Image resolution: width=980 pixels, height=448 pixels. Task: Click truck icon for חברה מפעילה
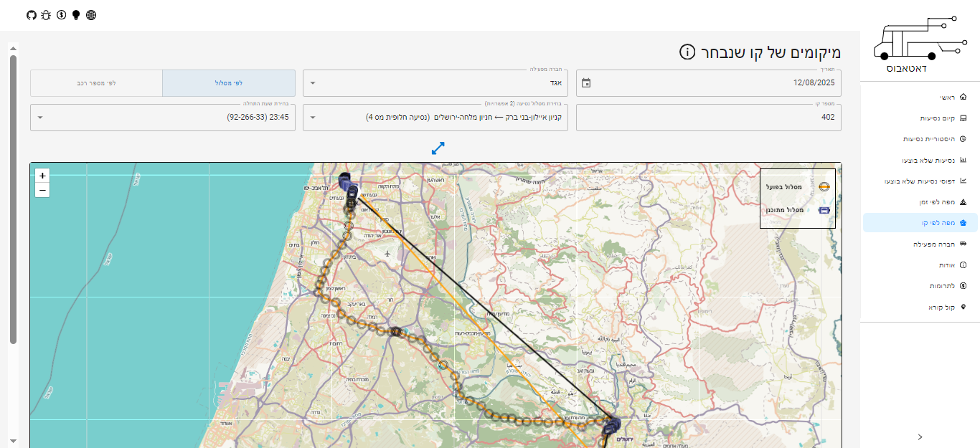coord(963,244)
